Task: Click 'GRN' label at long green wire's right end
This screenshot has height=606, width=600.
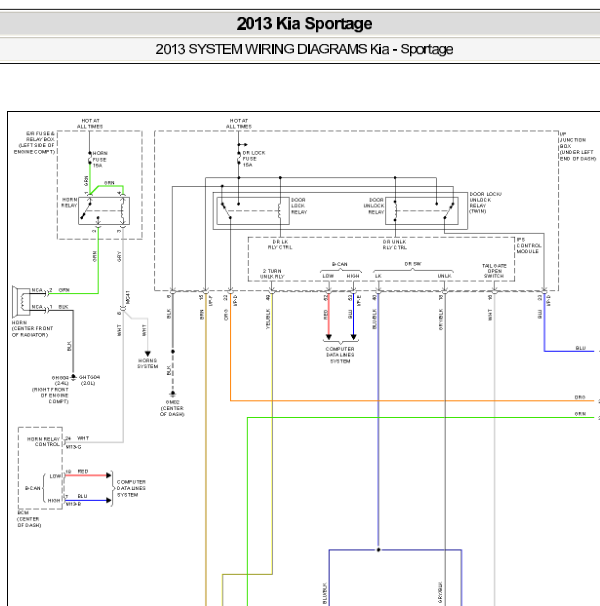Action: tap(580, 414)
